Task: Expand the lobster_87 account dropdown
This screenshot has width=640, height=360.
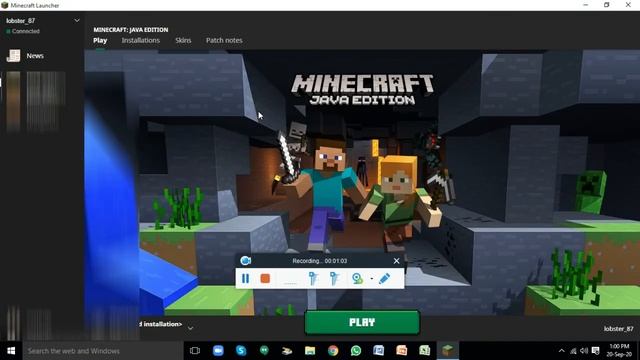Action: (77, 20)
